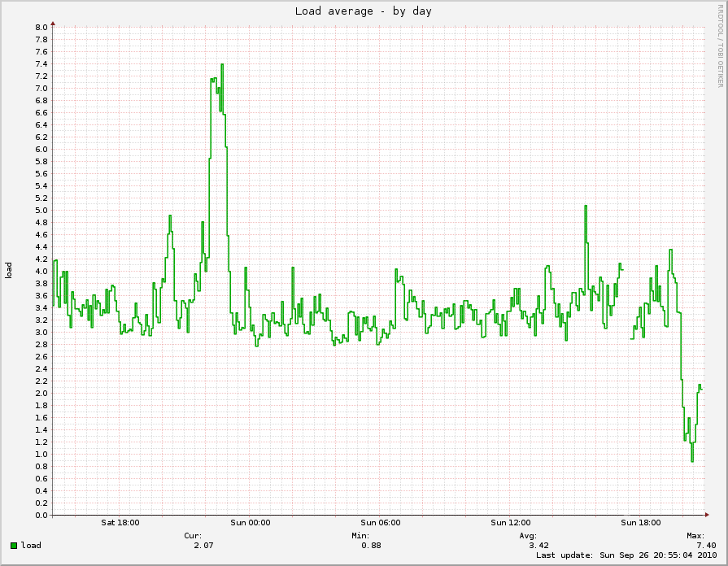Click the 7.4 y-axis tick label

tap(41, 64)
